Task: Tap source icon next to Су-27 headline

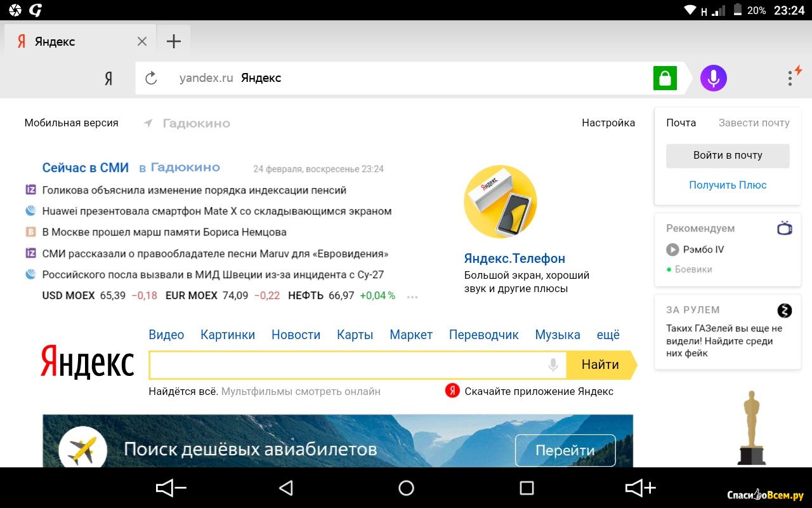Action: click(30, 274)
